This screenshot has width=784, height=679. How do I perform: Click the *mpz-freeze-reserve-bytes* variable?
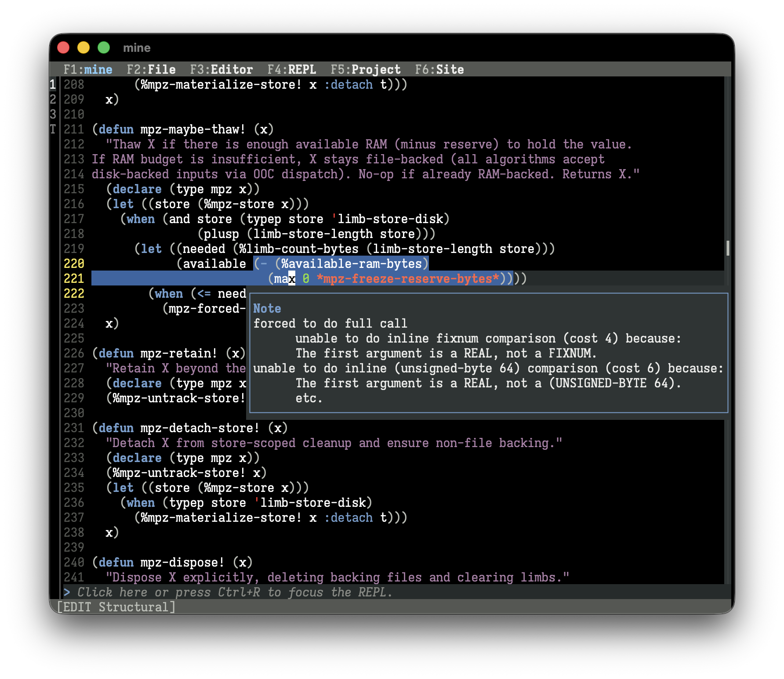point(408,278)
